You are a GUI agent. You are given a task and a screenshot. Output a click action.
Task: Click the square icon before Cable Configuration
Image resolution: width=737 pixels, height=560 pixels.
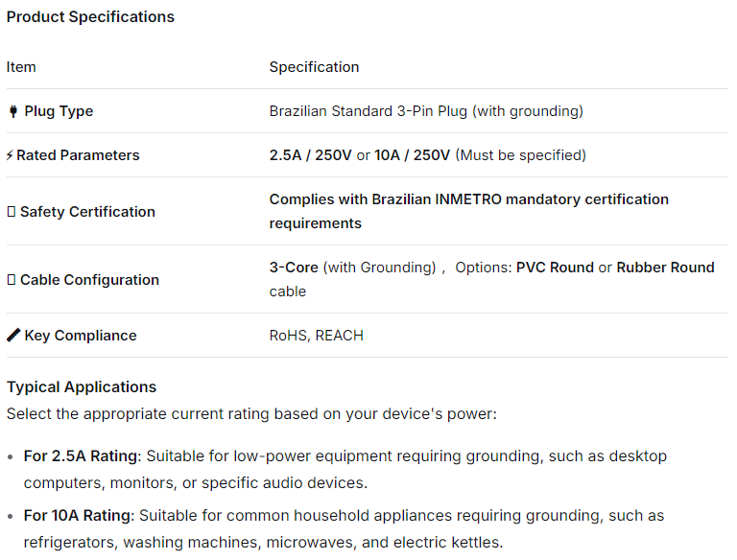click(12, 280)
